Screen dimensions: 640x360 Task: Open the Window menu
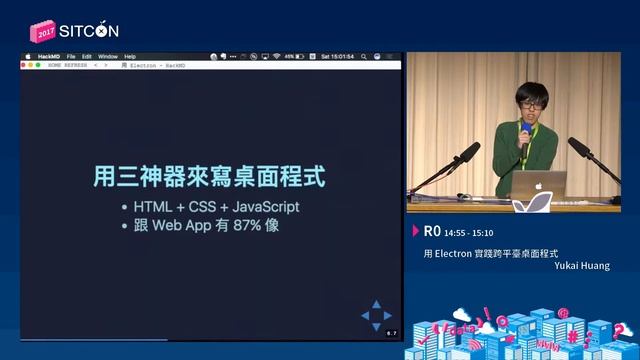(x=108, y=56)
